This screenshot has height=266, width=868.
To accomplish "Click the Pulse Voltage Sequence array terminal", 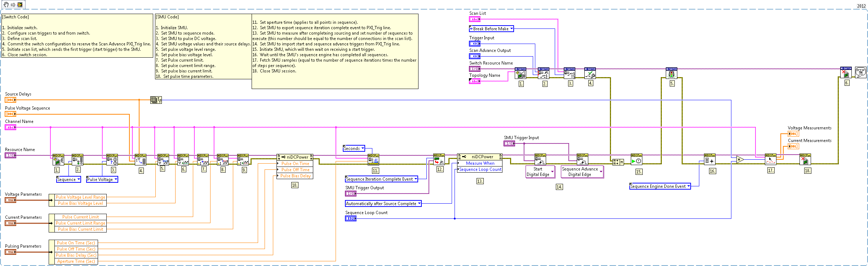I will (x=10, y=114).
